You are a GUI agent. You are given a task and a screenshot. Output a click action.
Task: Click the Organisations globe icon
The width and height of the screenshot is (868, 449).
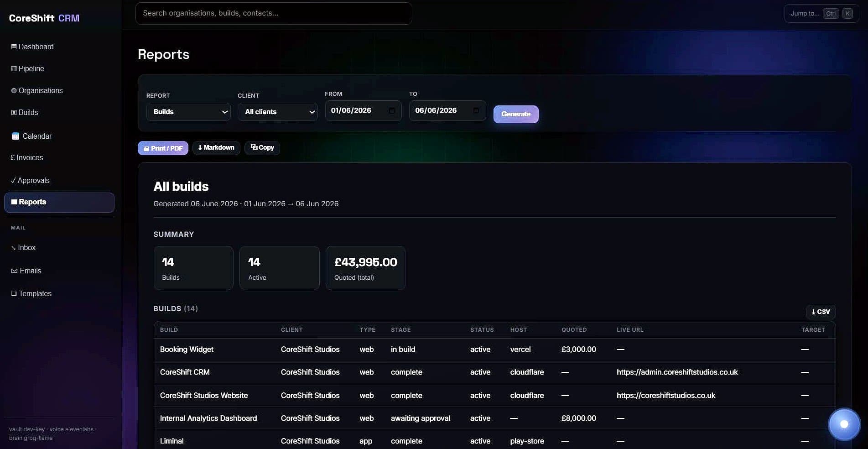[x=14, y=91]
